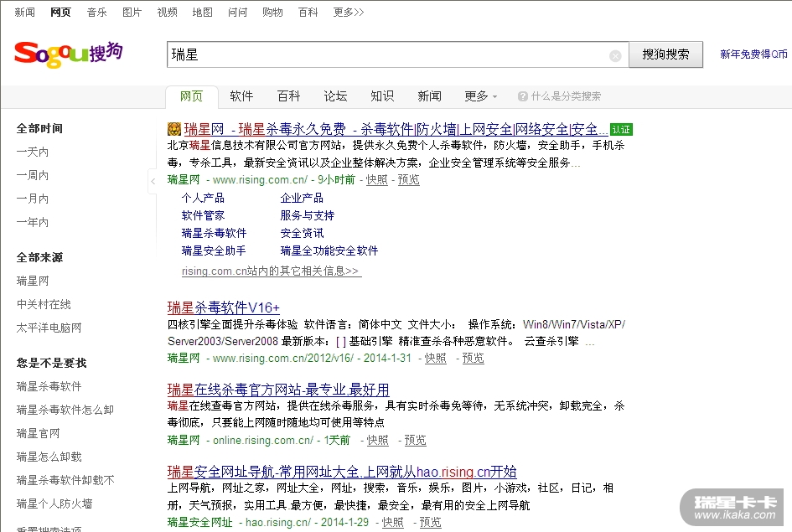Screen dimensions: 792x532
Task: Open 地图 in the top navigation bar
Action: (203, 12)
